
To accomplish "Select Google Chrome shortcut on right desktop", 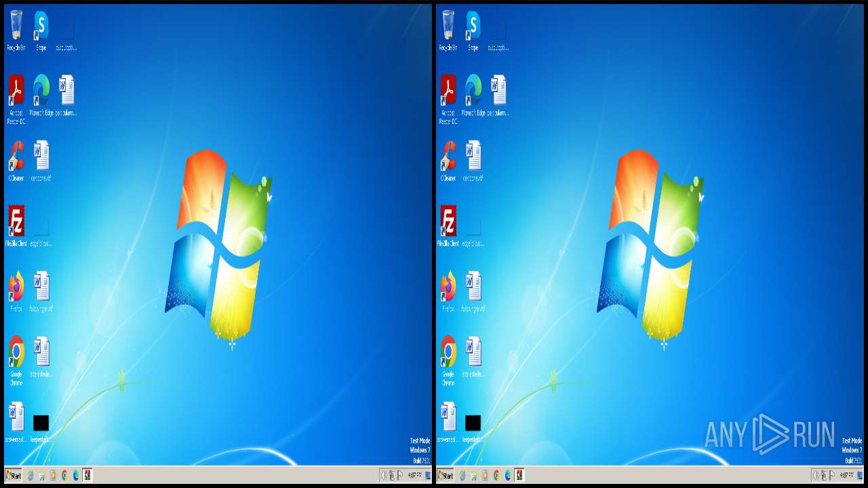I will (448, 361).
